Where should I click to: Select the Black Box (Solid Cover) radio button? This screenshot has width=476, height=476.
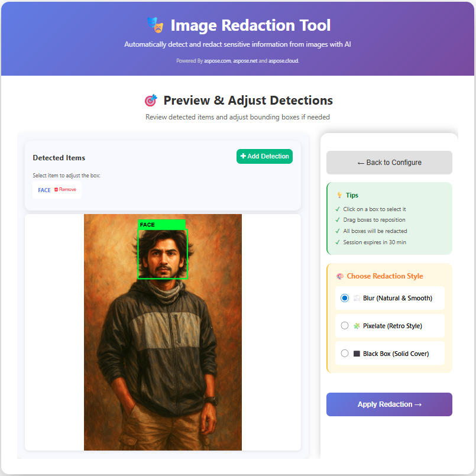344,353
